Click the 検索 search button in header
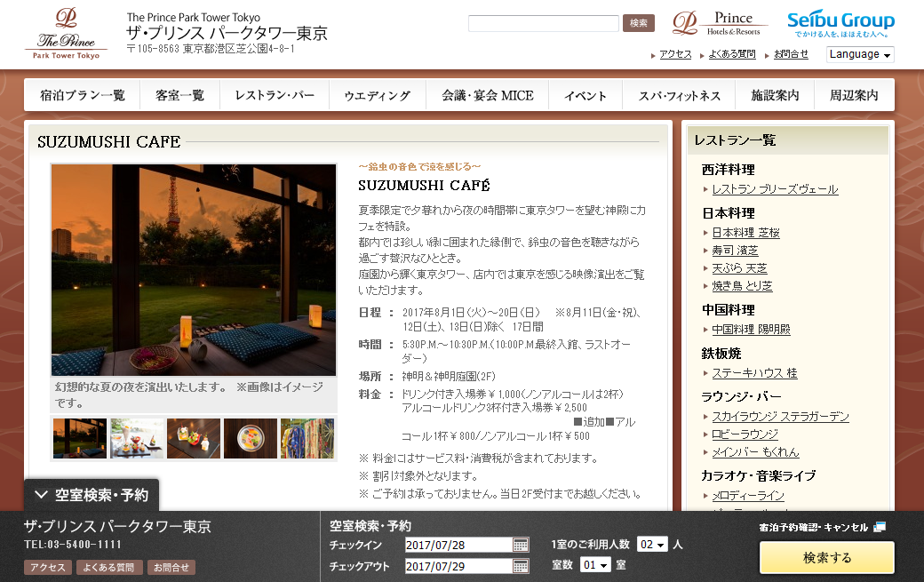 [639, 23]
